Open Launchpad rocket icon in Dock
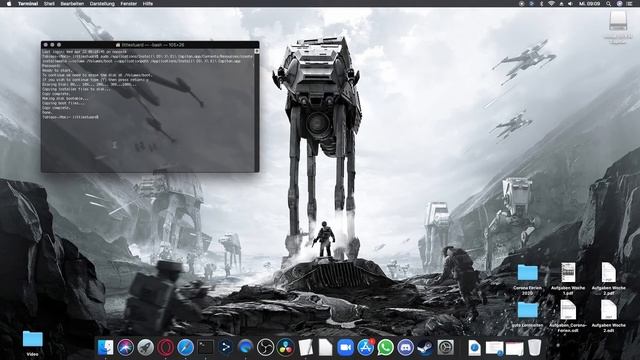 click(145, 348)
